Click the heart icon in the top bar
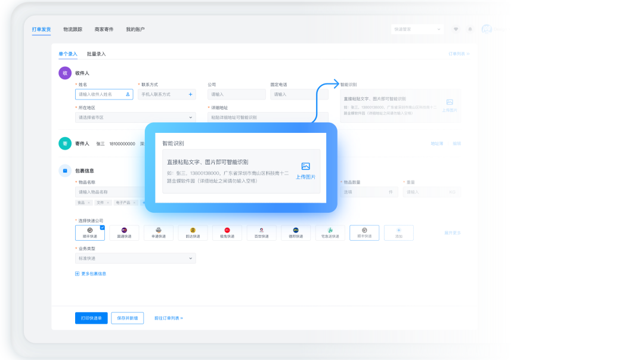Viewport: 644px width, 360px height. point(456,29)
